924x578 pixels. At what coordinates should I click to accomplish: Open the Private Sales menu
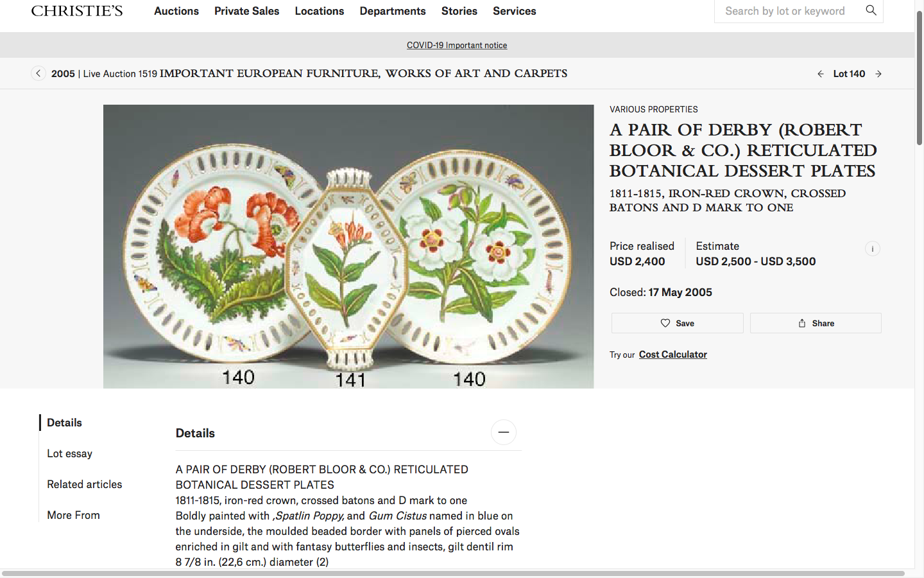tap(247, 11)
